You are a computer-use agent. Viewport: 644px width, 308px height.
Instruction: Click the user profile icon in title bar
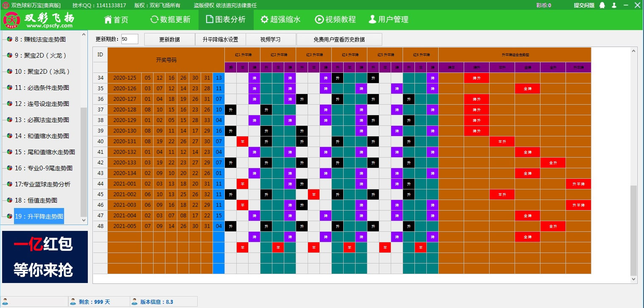(x=614, y=6)
